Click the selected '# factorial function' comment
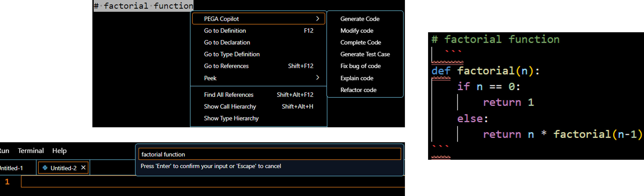This screenshot has height=196, width=644. pos(143,6)
